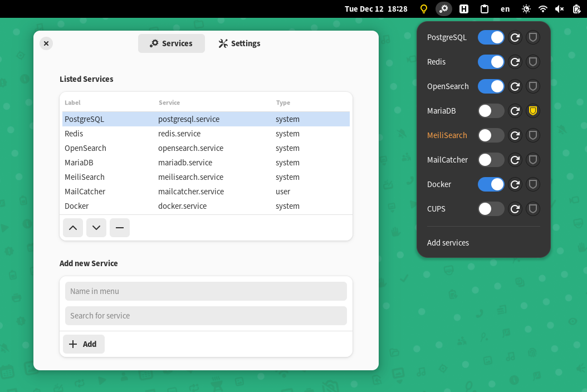Click the shield icon for MailCatcher

533,160
